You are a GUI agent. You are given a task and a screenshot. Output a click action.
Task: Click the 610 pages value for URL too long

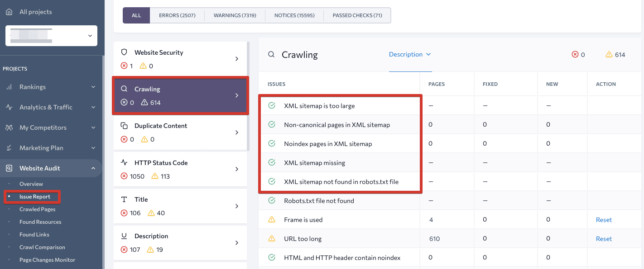tap(434, 239)
